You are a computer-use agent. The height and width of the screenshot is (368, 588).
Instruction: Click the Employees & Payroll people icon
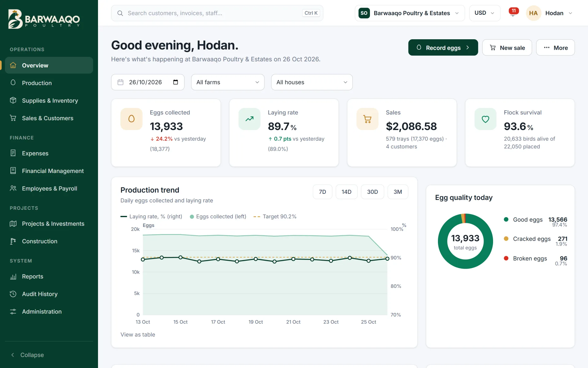[x=13, y=189]
